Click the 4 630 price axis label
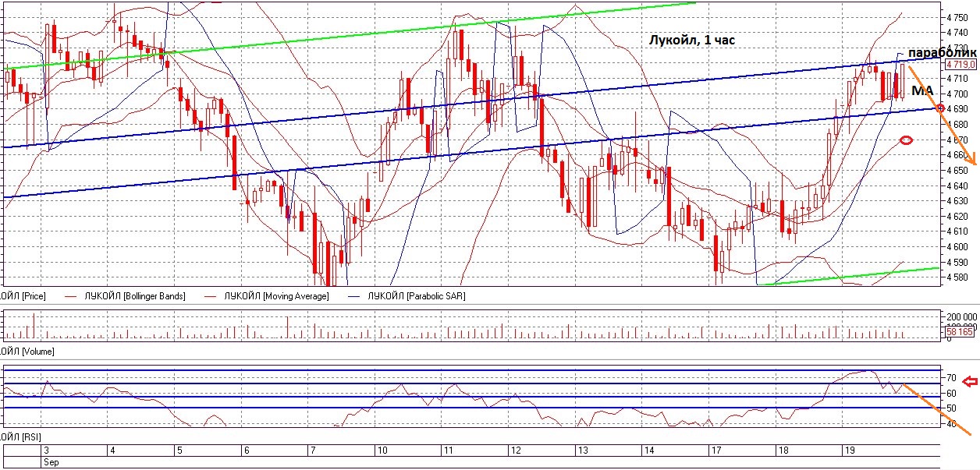Viewport: 980px width, 470px height. (957, 201)
